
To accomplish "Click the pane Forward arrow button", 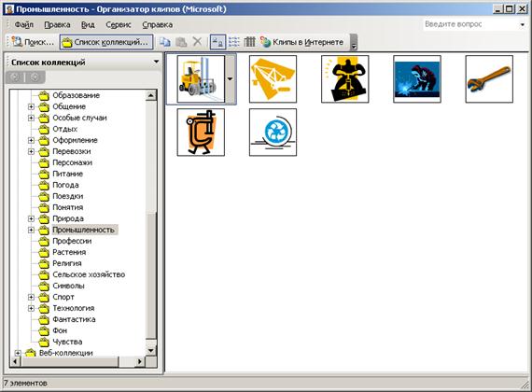I will (35, 77).
